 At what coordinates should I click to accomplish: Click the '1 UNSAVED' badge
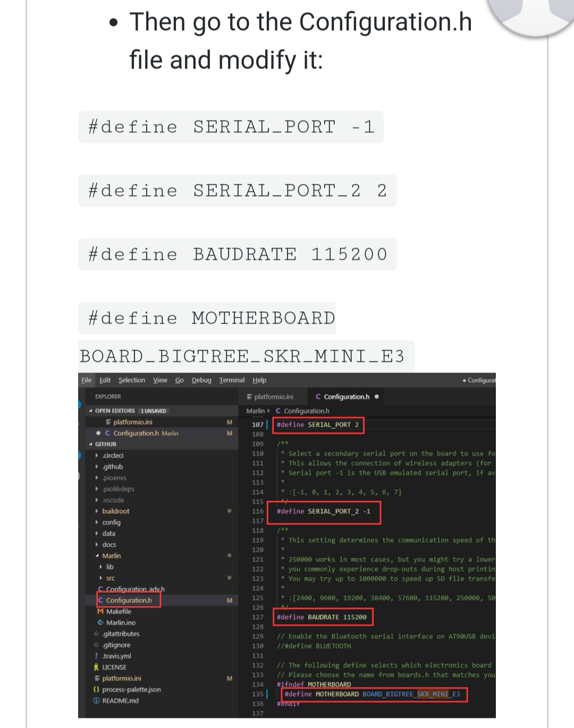[x=153, y=411]
